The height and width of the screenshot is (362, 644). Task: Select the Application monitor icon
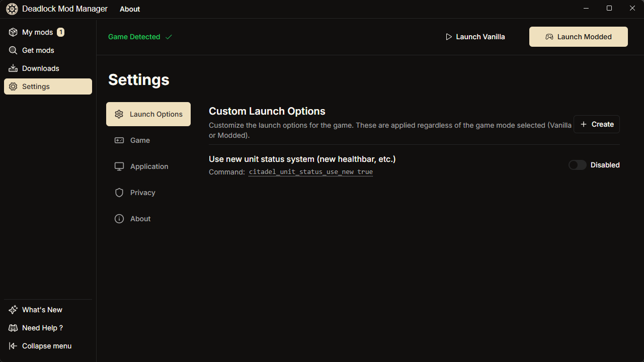[119, 166]
